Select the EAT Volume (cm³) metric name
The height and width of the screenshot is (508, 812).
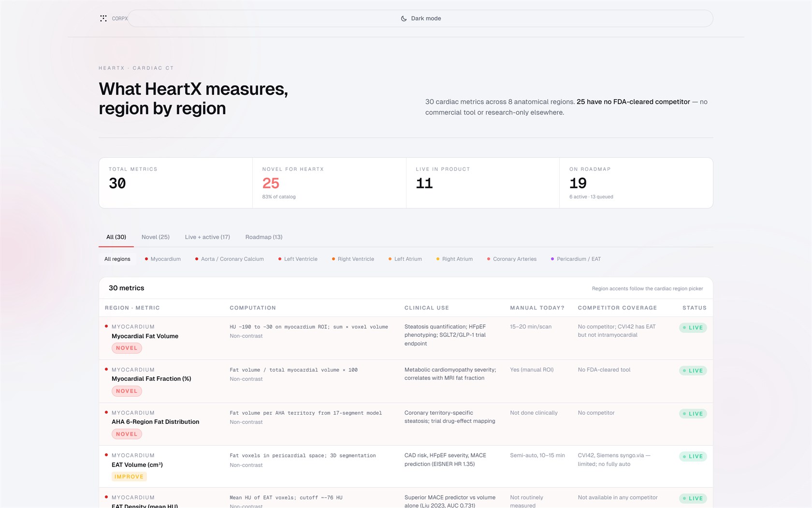point(137,465)
